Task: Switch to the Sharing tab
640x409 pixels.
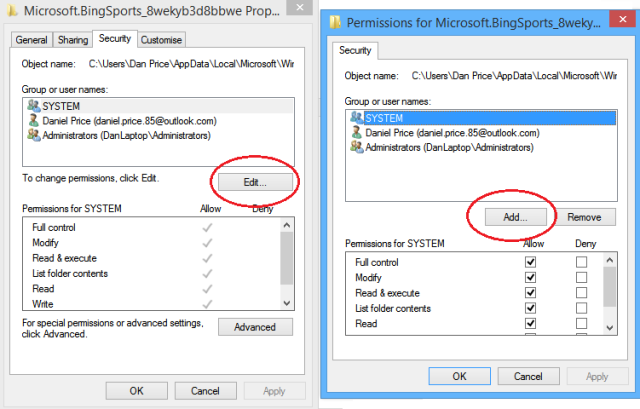Action: click(73, 40)
